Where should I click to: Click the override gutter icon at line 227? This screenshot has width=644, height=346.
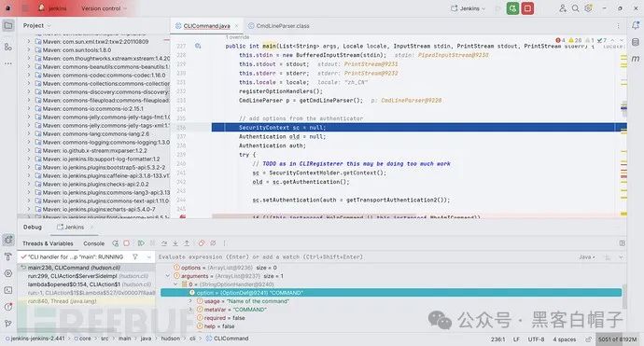point(198,46)
